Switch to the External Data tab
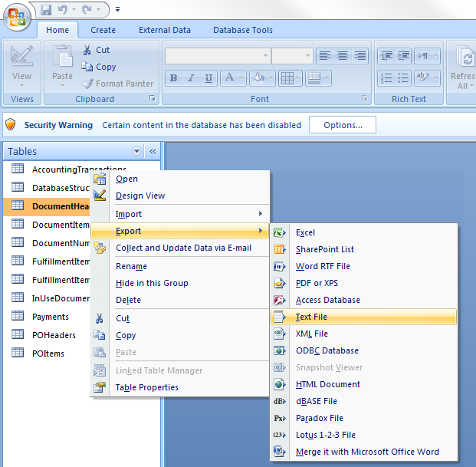 click(165, 30)
